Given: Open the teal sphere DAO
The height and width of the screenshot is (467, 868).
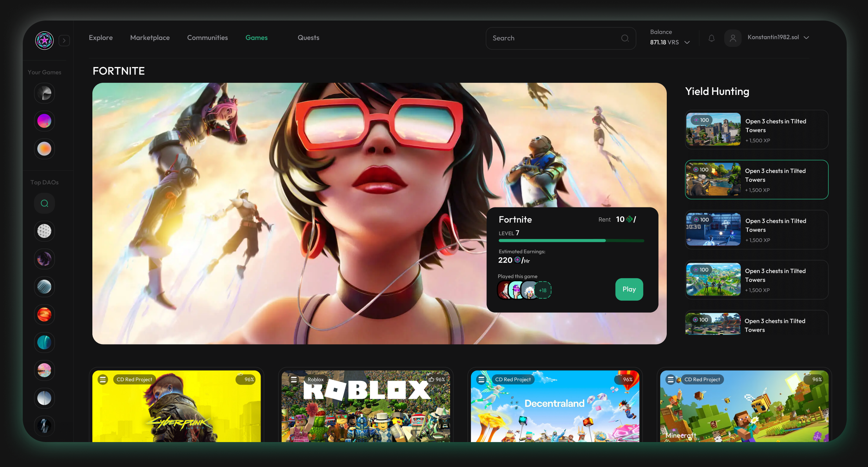Looking at the screenshot, I should [x=44, y=342].
